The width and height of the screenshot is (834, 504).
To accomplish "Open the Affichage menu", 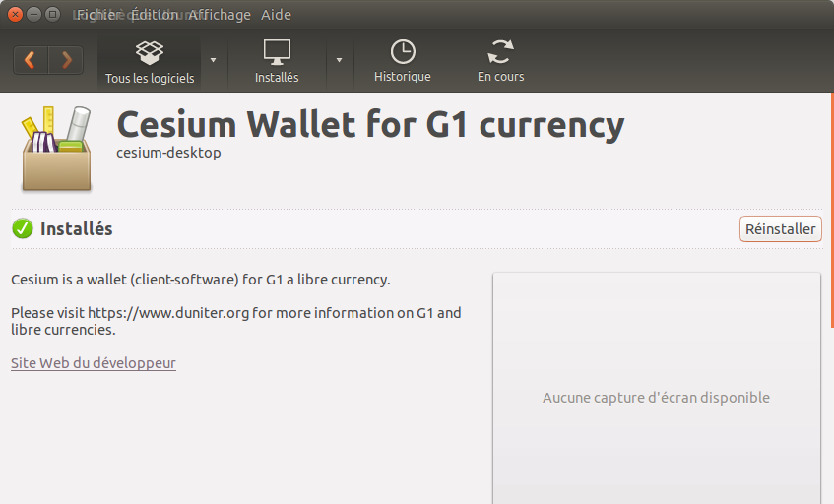I will pos(220,15).
